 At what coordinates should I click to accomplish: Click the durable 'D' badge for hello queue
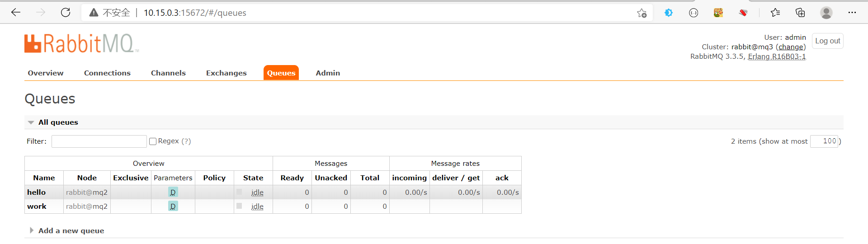tap(173, 192)
